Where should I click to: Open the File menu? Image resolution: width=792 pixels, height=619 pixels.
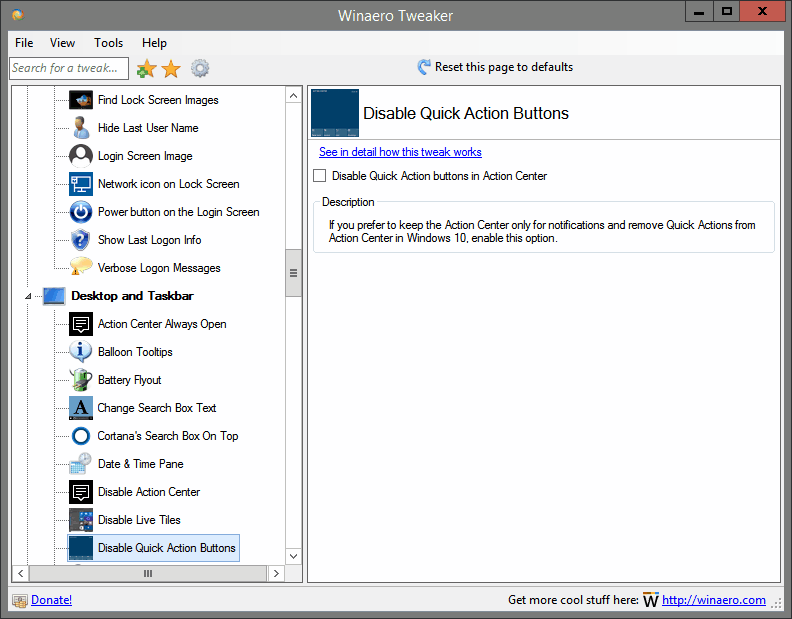click(x=24, y=43)
